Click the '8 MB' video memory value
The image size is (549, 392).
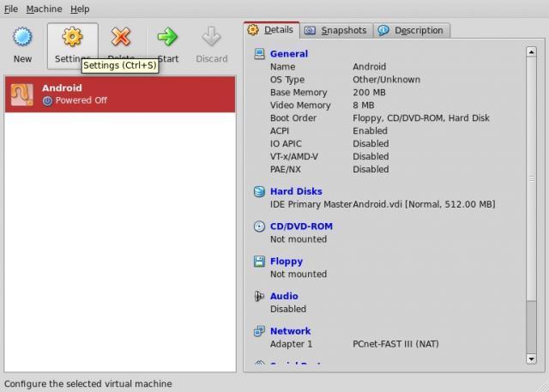364,106
